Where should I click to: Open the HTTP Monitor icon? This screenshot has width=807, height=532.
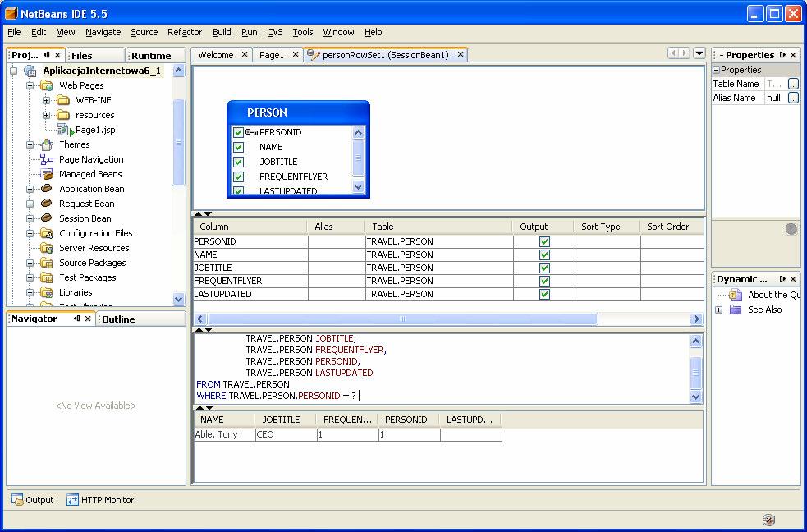[x=72, y=500]
